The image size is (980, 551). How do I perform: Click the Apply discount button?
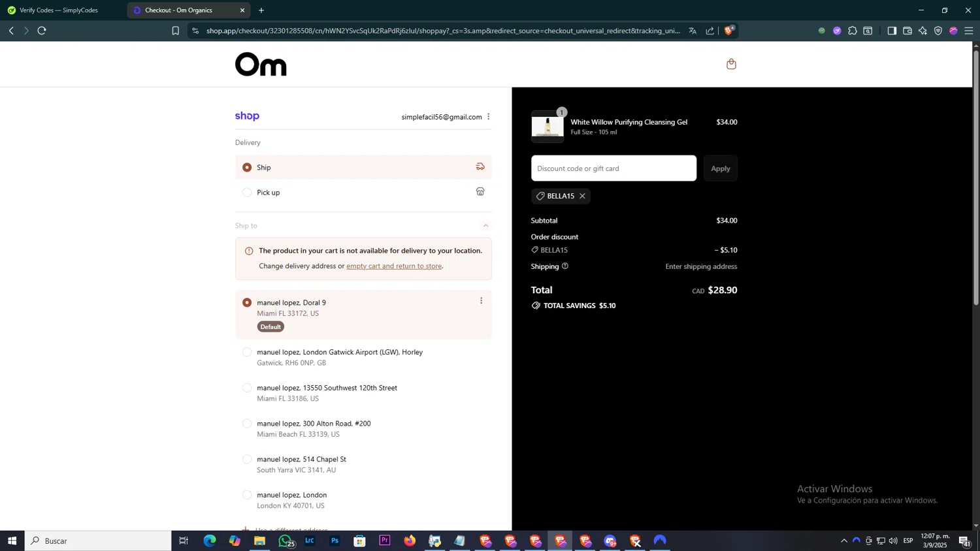(721, 168)
